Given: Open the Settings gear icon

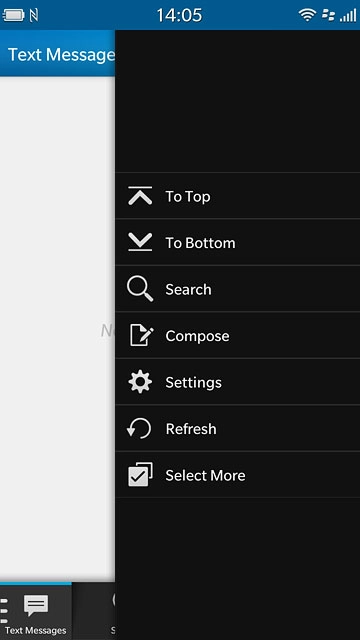Looking at the screenshot, I should point(140,382).
